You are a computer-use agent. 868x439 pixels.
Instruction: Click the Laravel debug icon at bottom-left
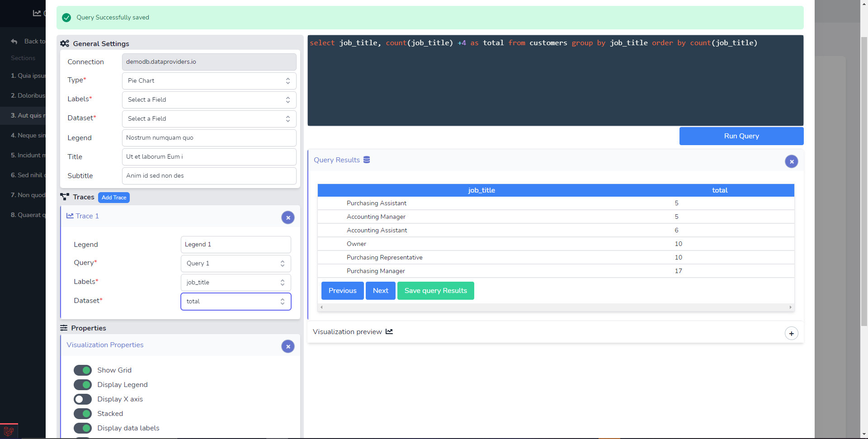click(9, 431)
